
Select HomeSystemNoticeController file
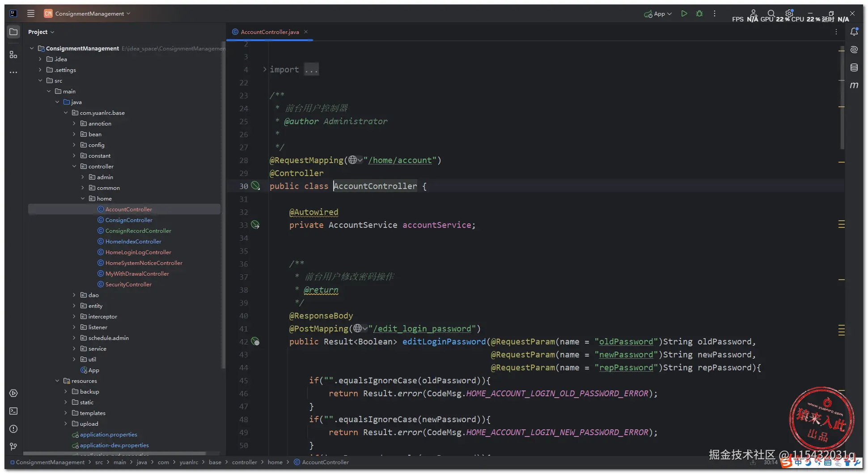(x=144, y=263)
